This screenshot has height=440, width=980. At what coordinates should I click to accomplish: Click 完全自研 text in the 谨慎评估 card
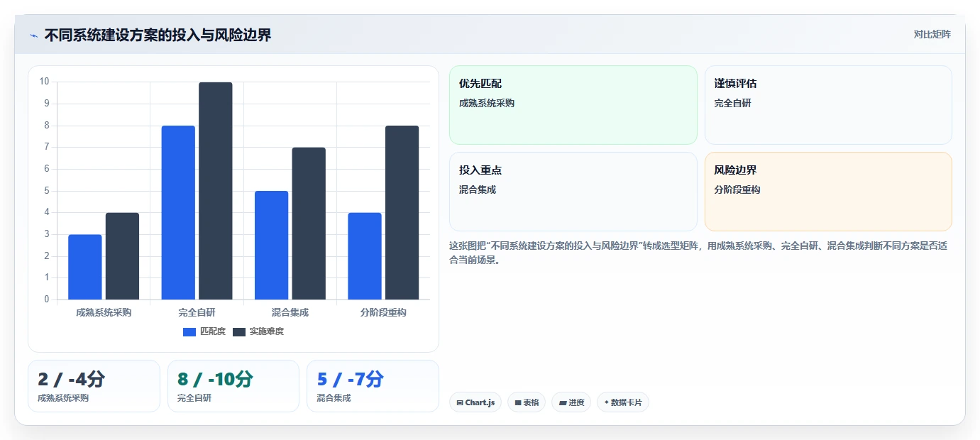(732, 103)
